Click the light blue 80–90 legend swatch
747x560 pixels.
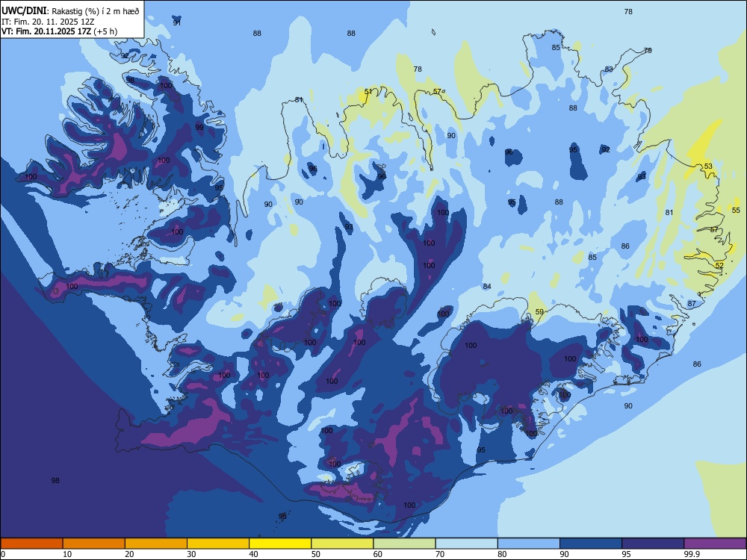[529, 544]
